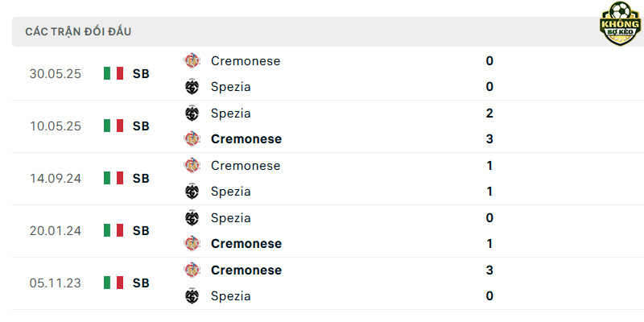Open SB league label for 14.09.24

pyautogui.click(x=141, y=178)
